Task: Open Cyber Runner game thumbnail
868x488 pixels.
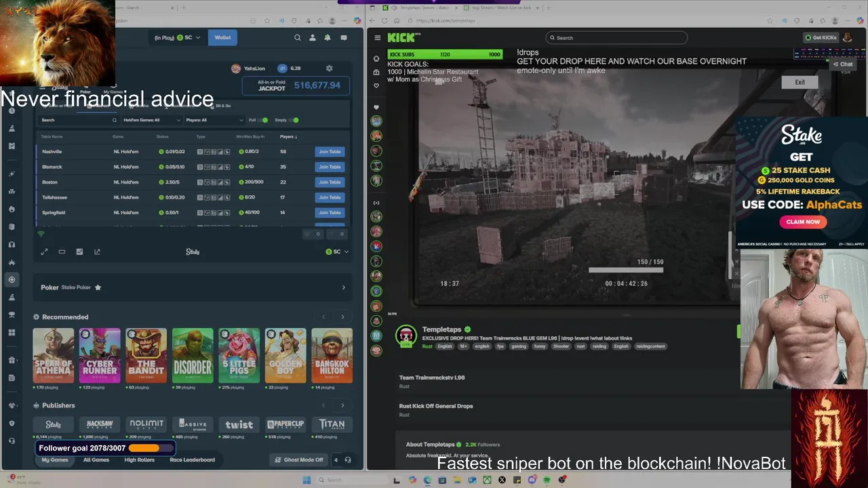Action: 100,356
